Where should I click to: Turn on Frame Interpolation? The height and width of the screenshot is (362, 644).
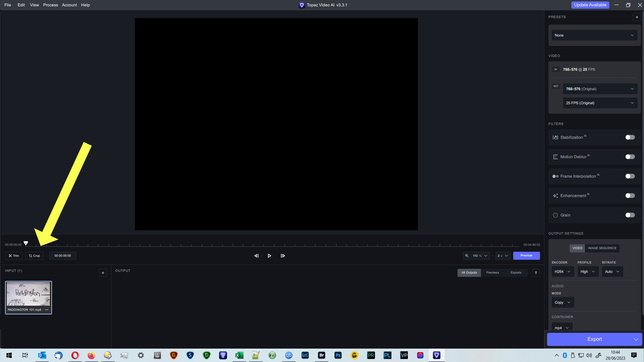(x=630, y=176)
